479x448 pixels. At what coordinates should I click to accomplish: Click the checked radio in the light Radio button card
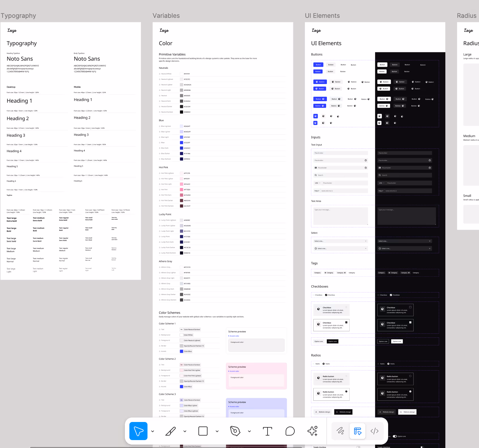[x=346, y=392]
